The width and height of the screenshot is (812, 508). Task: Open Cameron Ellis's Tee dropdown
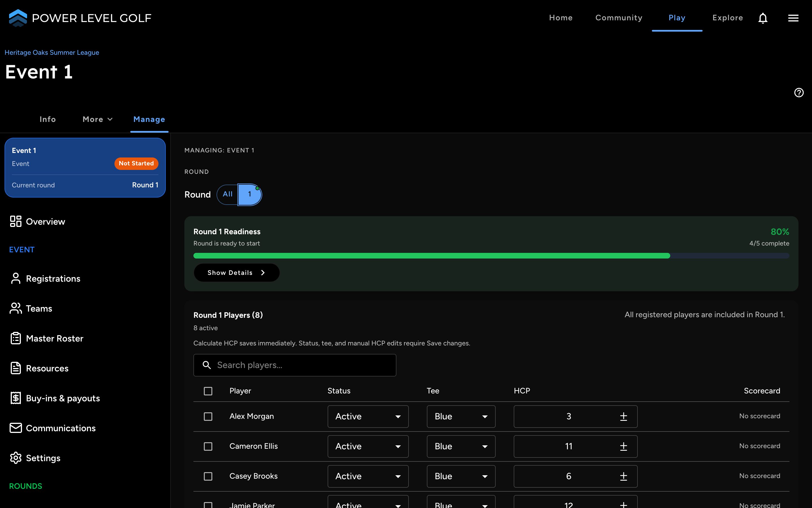point(461,446)
